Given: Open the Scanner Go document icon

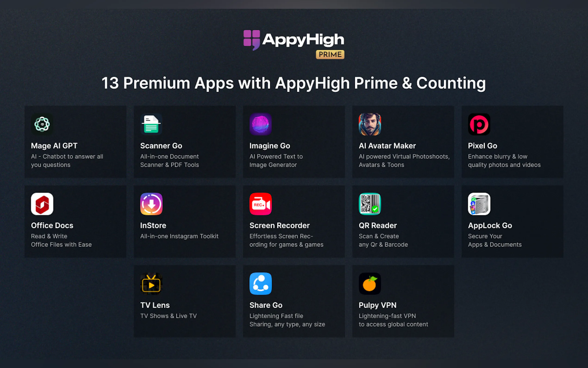Looking at the screenshot, I should pos(151,124).
